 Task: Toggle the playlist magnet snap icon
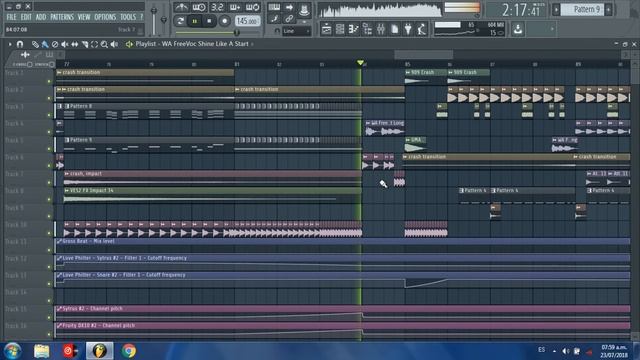(x=20, y=44)
